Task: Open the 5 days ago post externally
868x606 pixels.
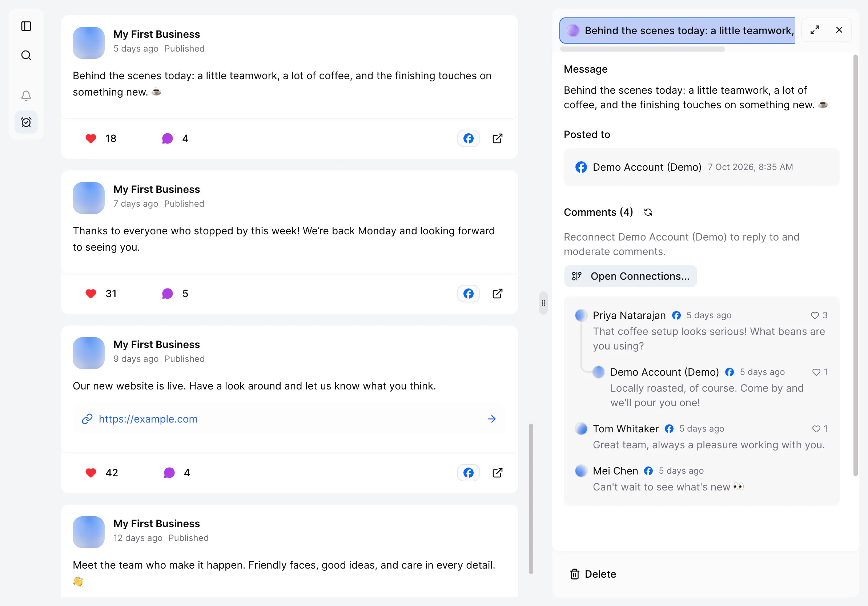Action: click(x=498, y=139)
